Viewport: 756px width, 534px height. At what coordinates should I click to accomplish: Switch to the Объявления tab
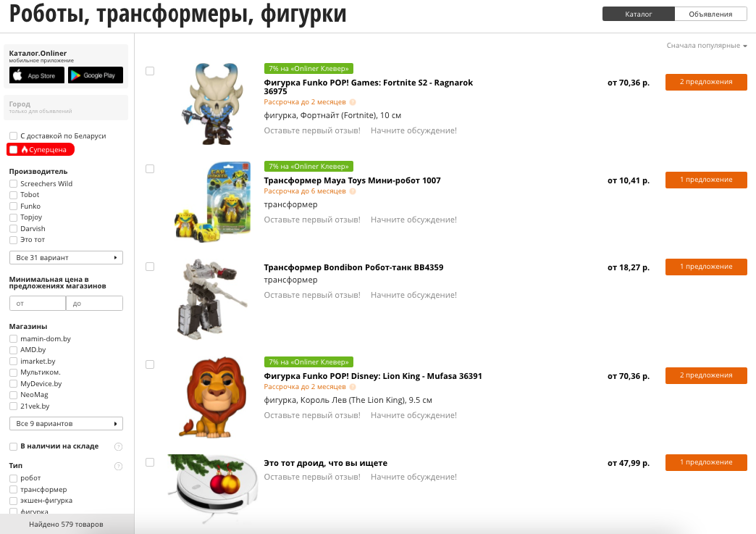(x=710, y=14)
